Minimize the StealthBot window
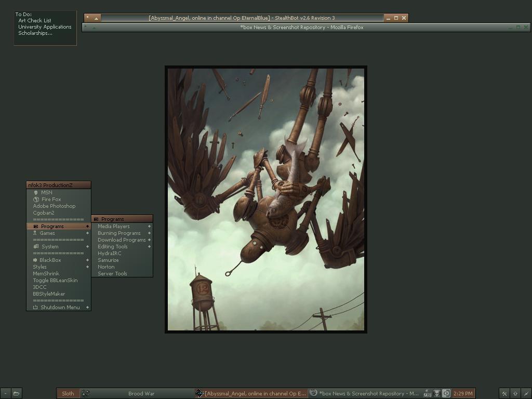 point(388,18)
